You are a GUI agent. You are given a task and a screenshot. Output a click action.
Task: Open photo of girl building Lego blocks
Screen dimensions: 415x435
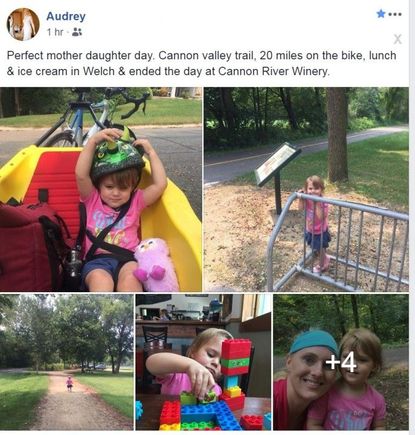(203, 362)
